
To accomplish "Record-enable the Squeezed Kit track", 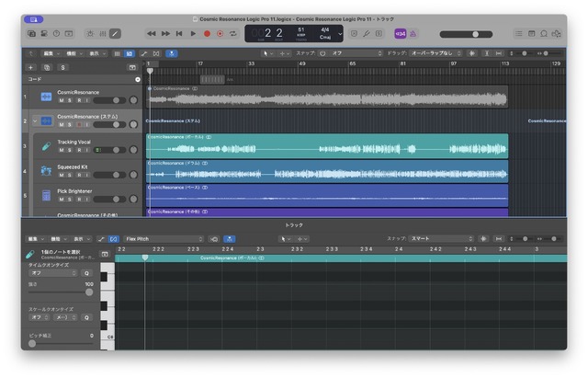I will click(79, 175).
